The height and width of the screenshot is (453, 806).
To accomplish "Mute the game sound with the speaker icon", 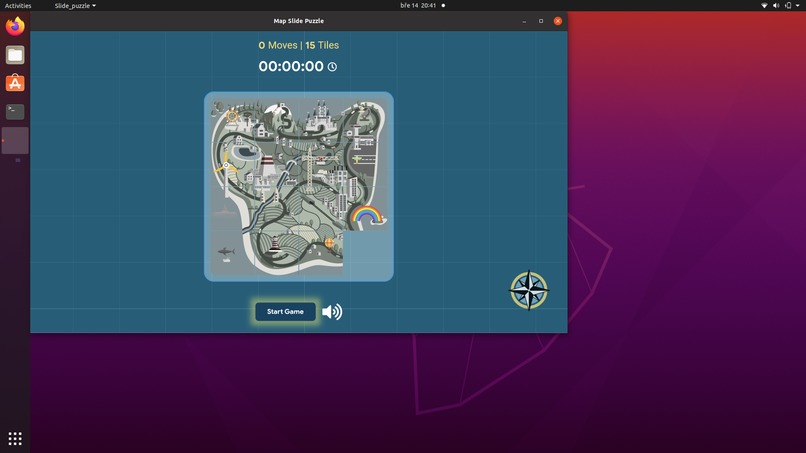I will coord(332,312).
